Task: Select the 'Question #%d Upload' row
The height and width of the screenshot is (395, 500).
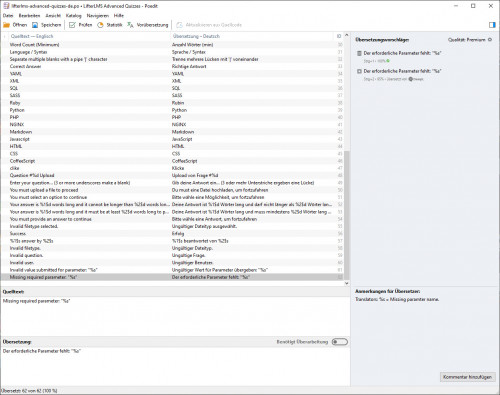Action: click(172, 176)
